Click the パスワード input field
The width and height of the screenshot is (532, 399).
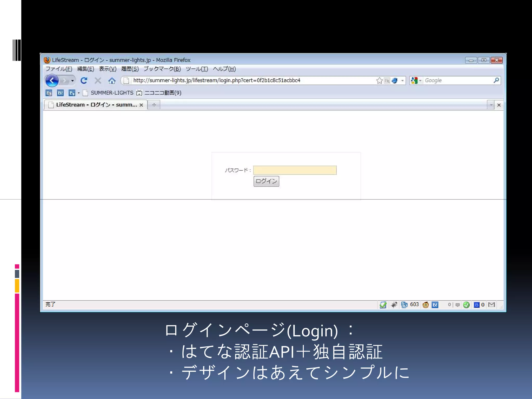[295, 170]
